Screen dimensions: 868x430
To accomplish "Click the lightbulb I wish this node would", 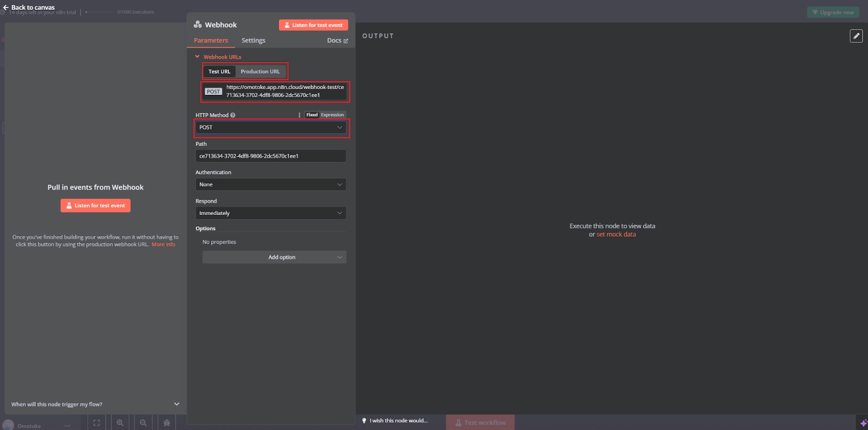I will tap(395, 421).
